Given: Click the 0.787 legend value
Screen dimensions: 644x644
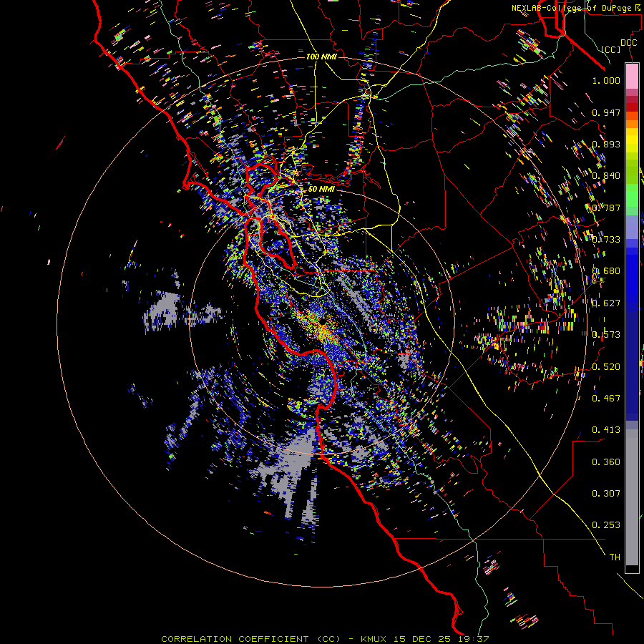Looking at the screenshot, I should [x=606, y=208].
